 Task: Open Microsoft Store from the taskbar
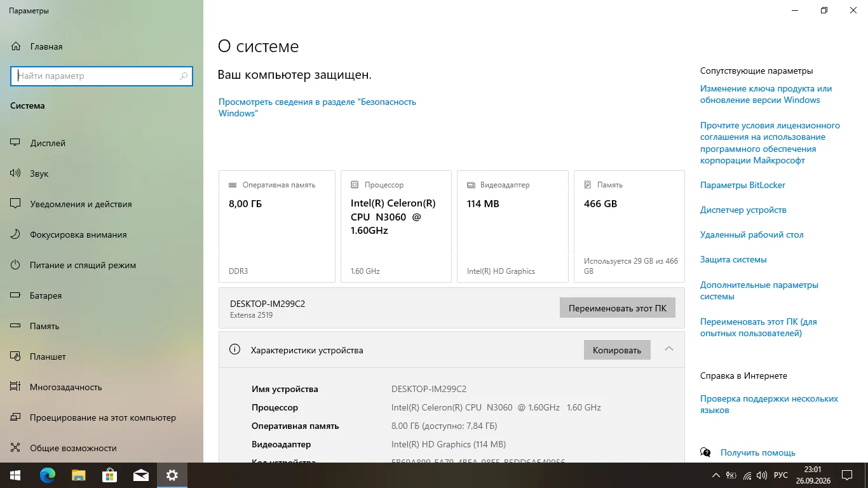[x=109, y=475]
